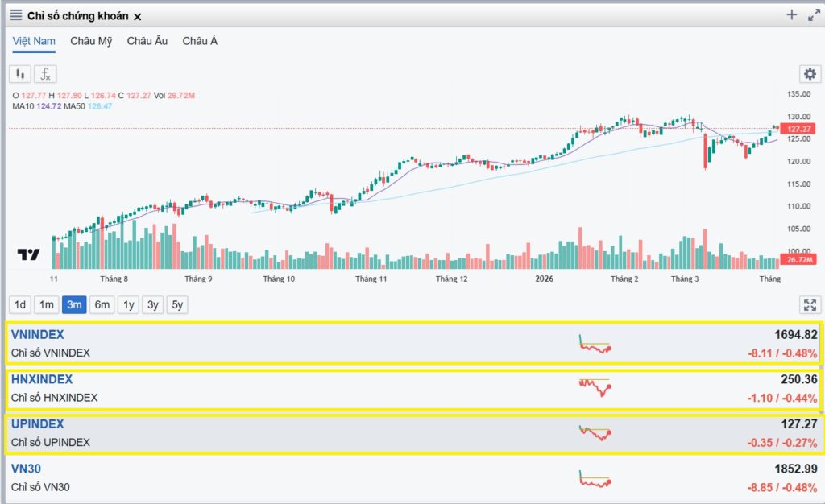Expand the widget with the diagonal arrows icon
825x504 pixels.
(x=814, y=15)
